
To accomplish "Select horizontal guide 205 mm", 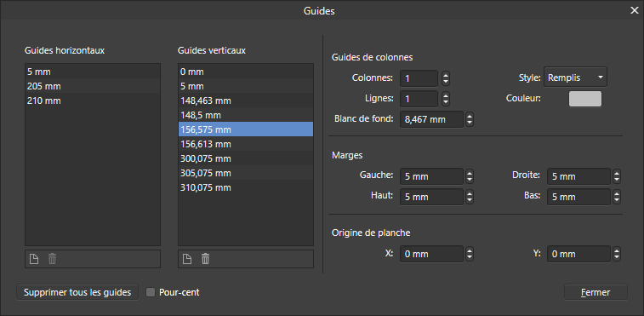I will click(93, 86).
